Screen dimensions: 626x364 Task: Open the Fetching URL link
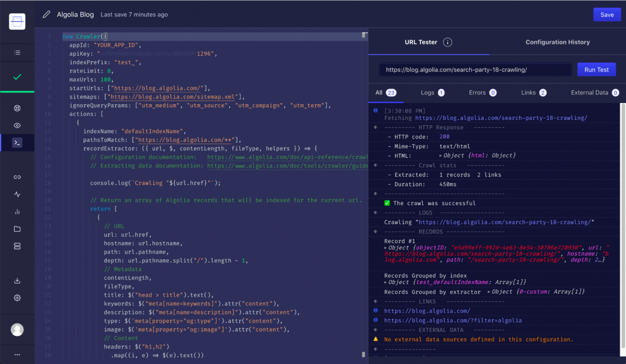click(x=501, y=118)
